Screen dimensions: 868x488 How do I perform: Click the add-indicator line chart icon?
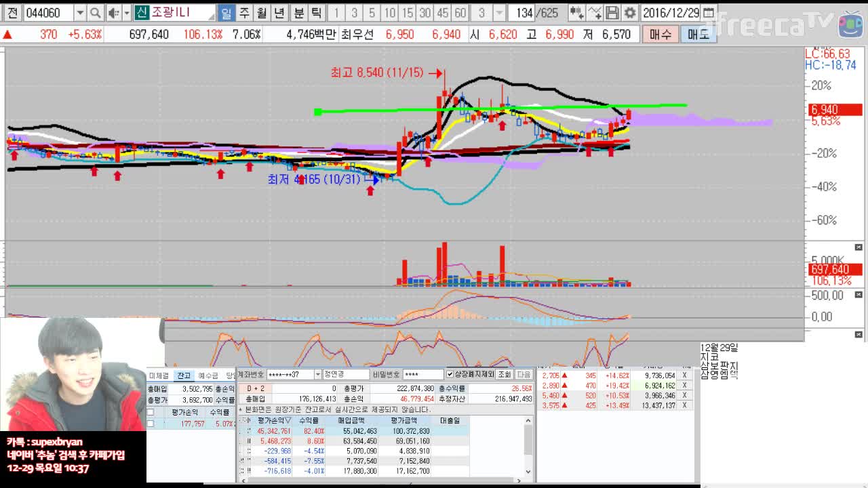click(594, 13)
